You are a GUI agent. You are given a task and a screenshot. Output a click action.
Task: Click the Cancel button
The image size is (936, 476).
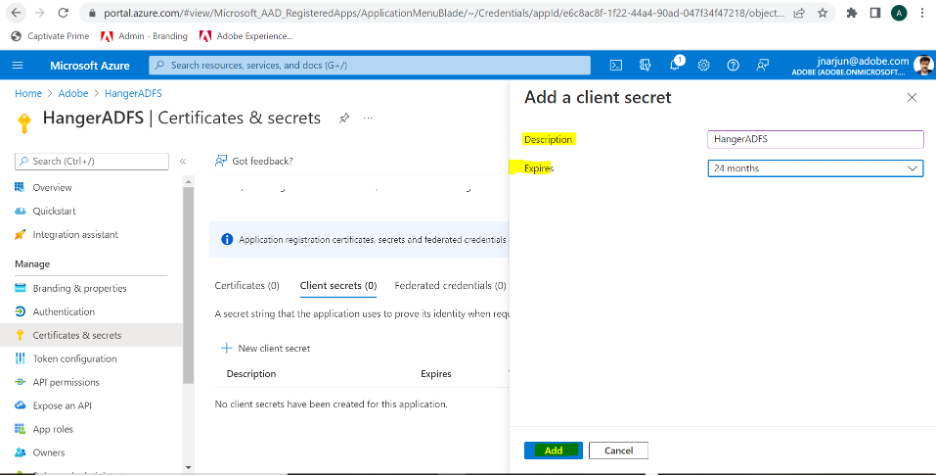click(618, 450)
